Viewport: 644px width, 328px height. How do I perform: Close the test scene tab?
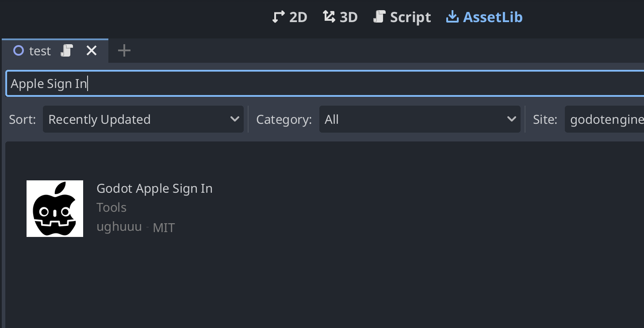[x=92, y=51]
